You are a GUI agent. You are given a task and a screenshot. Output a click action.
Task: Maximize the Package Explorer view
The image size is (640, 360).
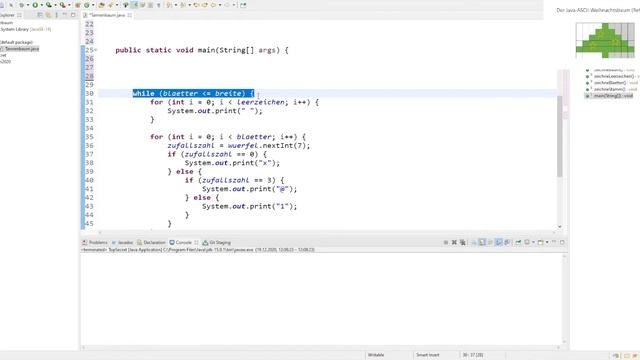point(73,15)
